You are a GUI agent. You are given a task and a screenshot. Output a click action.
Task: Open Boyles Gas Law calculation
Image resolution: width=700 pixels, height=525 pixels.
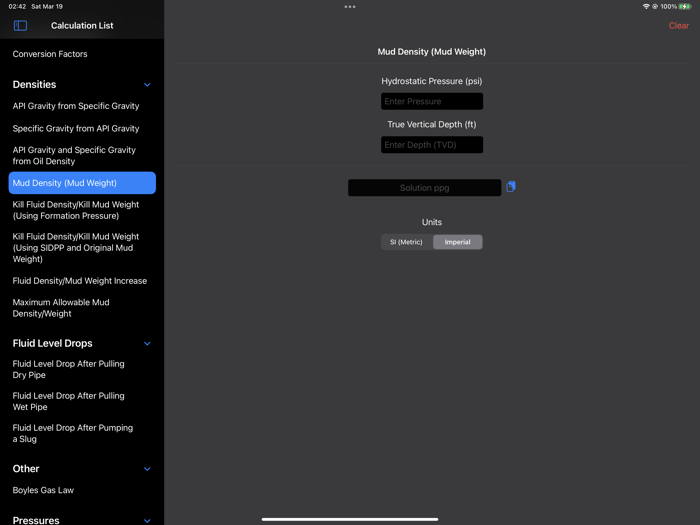[x=43, y=490]
